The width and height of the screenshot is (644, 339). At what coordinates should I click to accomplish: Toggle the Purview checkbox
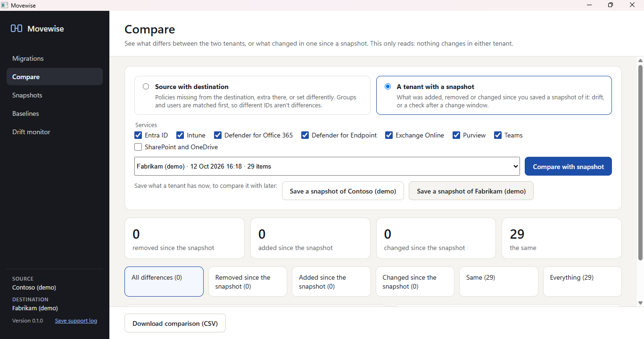click(456, 135)
